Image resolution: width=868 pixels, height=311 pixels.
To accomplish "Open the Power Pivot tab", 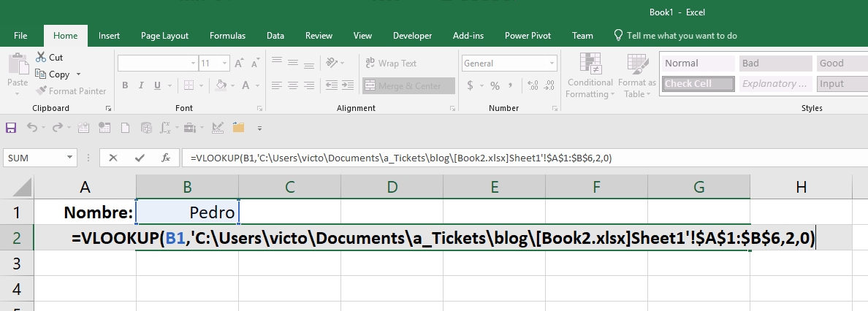I will [x=528, y=35].
